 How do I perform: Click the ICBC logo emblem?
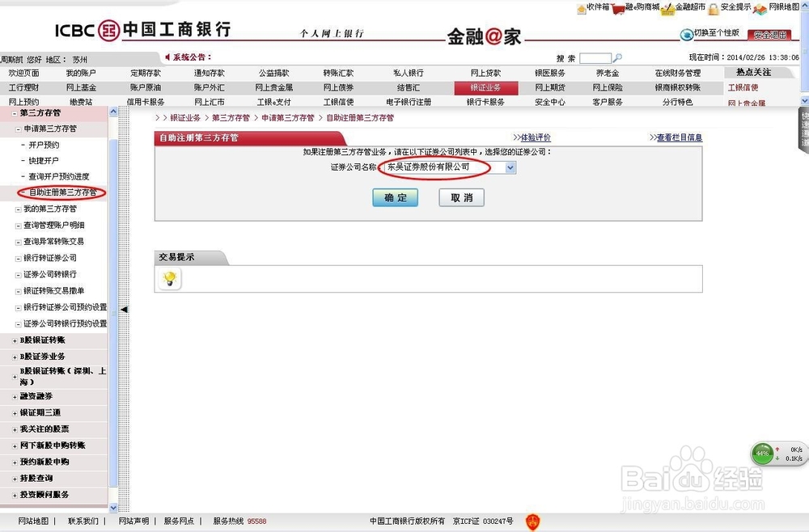108,30
